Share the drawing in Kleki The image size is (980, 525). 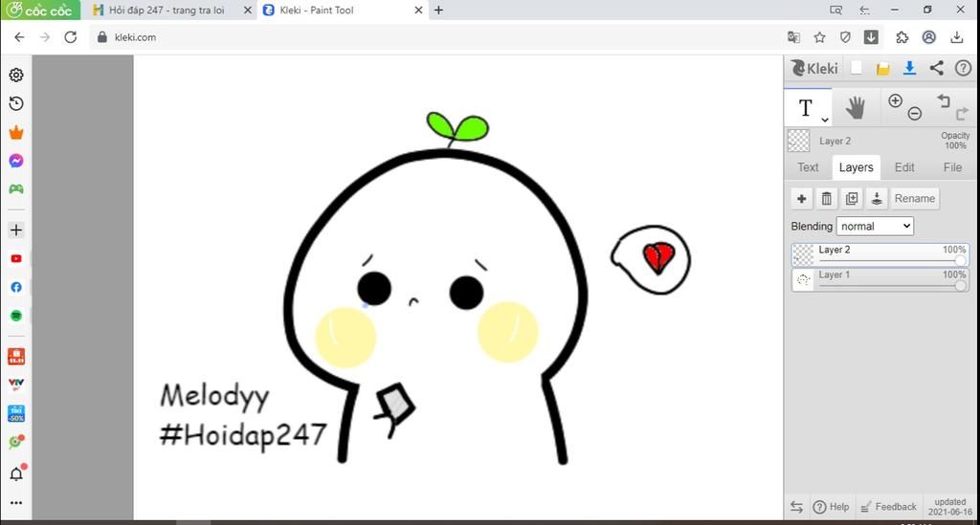936,68
